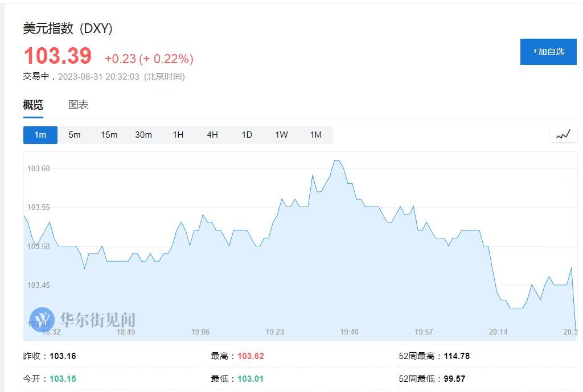Screen dimensions: 583x392
Task: Click the 最高 103.62 value
Action: pyautogui.click(x=251, y=356)
